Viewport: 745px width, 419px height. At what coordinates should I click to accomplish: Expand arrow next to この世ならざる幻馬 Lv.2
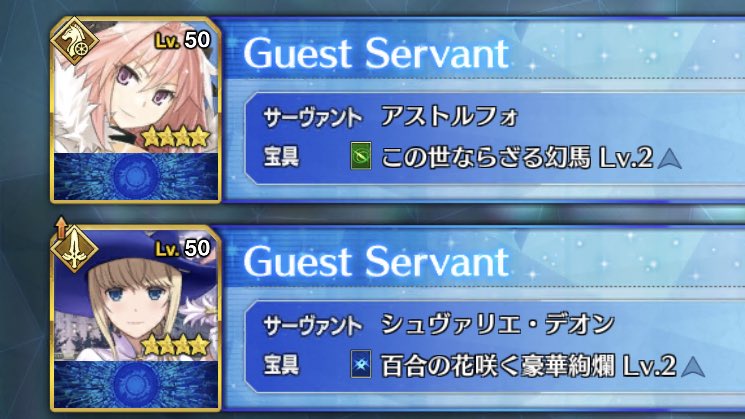670,159
